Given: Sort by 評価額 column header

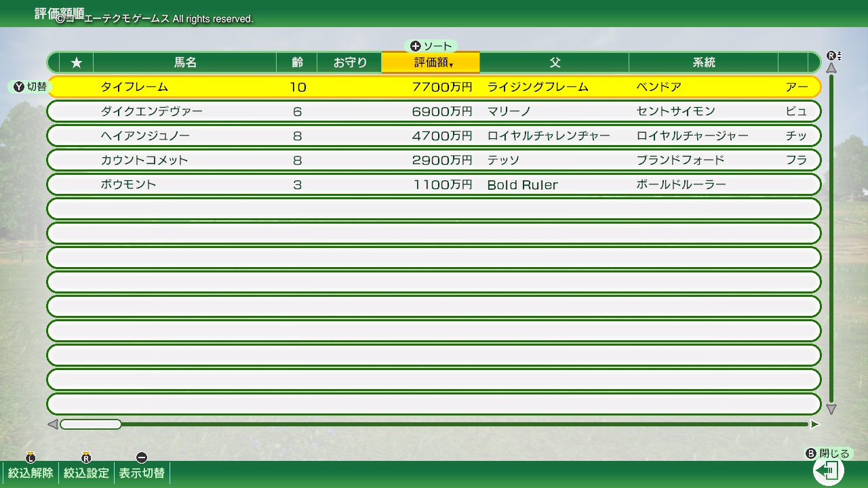Looking at the screenshot, I should (431, 62).
